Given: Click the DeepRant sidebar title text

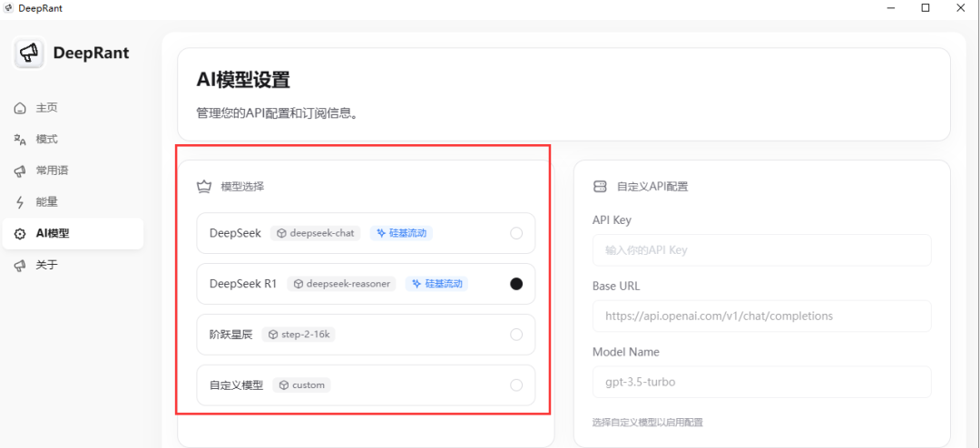Looking at the screenshot, I should pyautogui.click(x=92, y=54).
